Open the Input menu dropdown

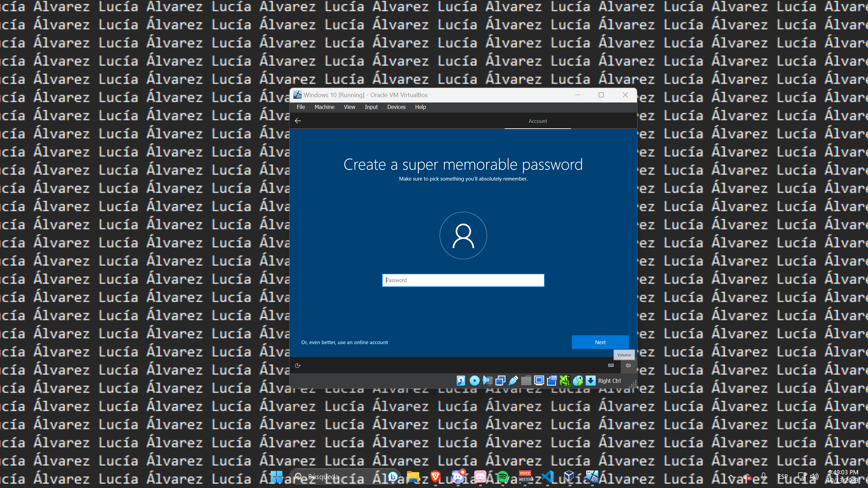coord(371,107)
